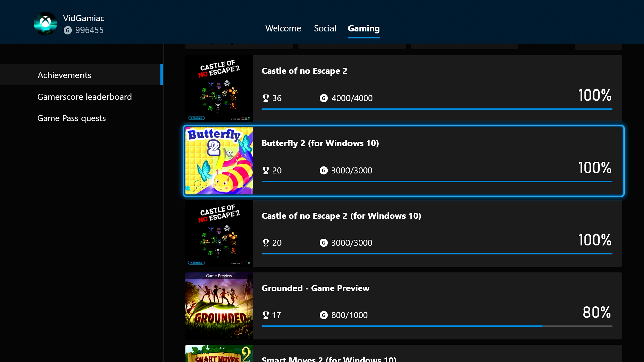Click the VidGamiac Xbox profile avatar
644x362 pixels.
[45, 23]
